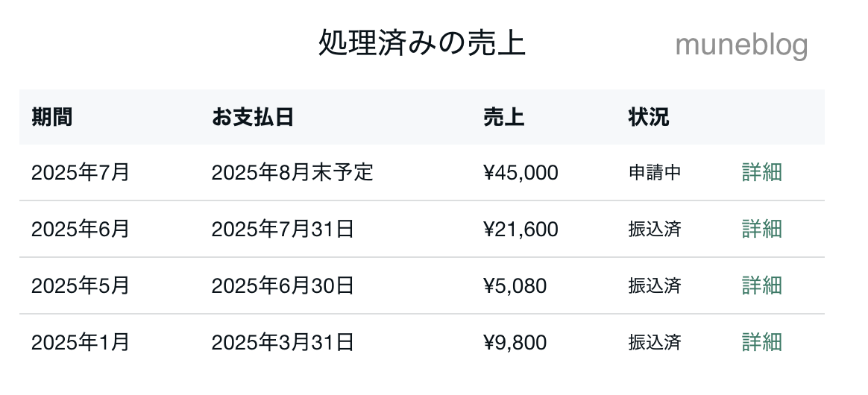Open 詳細 link for 2025年6月 row

761,229
